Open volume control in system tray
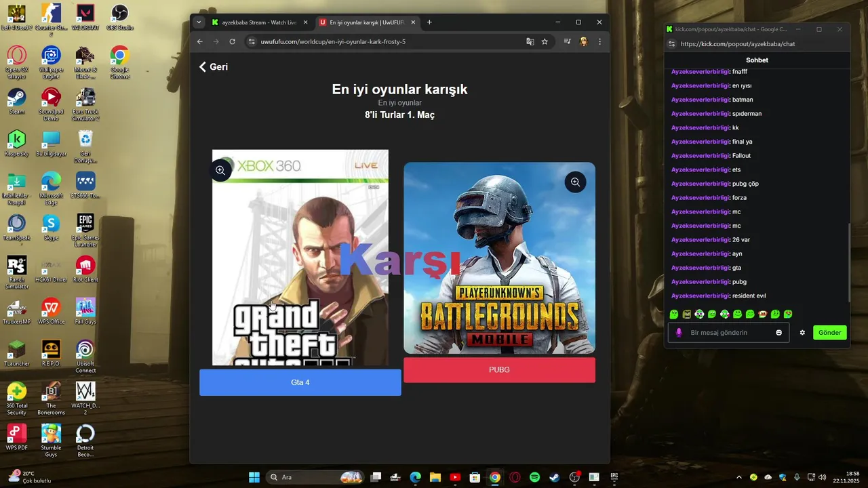The image size is (868, 488). point(822,477)
